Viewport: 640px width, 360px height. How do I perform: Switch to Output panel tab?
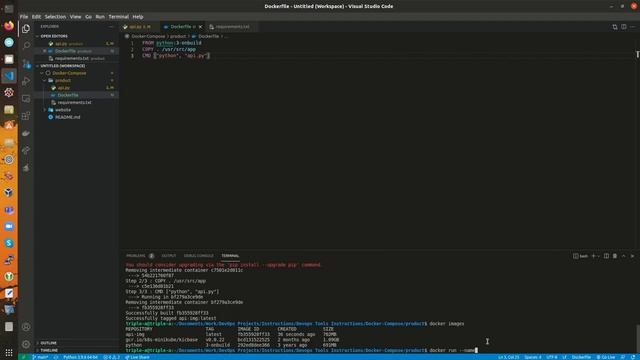point(169,256)
